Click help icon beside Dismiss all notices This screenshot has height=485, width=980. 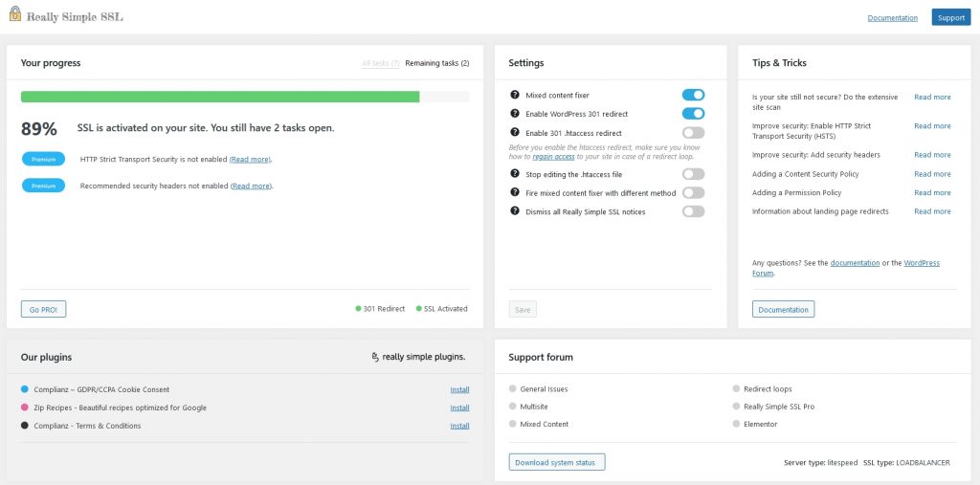coord(515,211)
